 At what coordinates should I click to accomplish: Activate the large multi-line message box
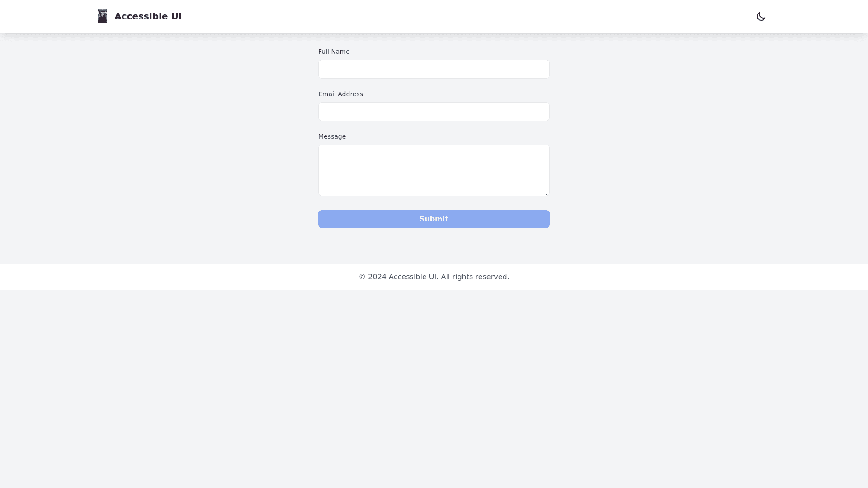coord(434,170)
